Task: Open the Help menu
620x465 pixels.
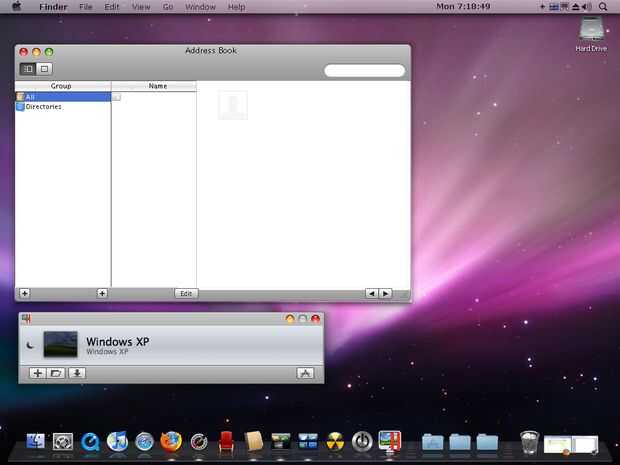Action: tap(236, 7)
